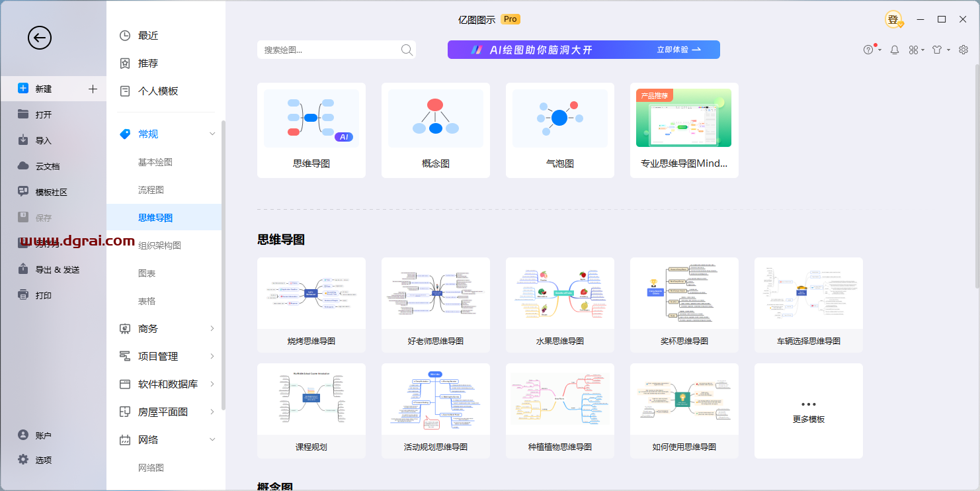Click the 更多模板 button
Viewport: 980px width, 491px height.
point(809,411)
